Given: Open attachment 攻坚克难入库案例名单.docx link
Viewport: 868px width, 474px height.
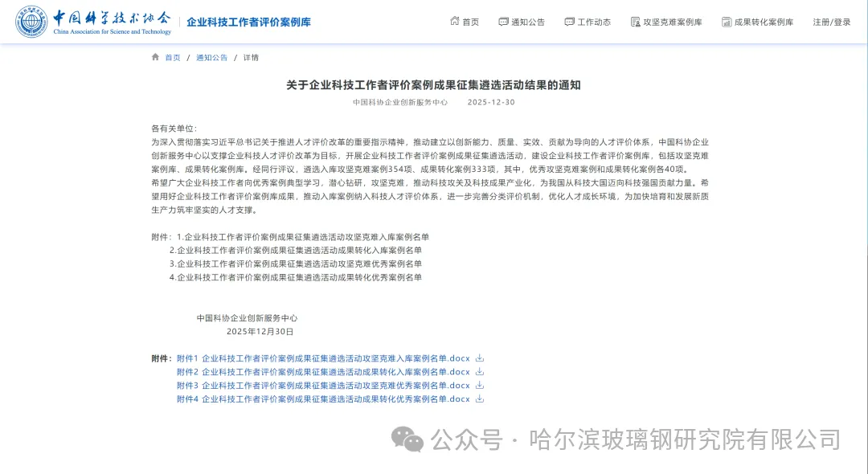Looking at the screenshot, I should tap(321, 358).
